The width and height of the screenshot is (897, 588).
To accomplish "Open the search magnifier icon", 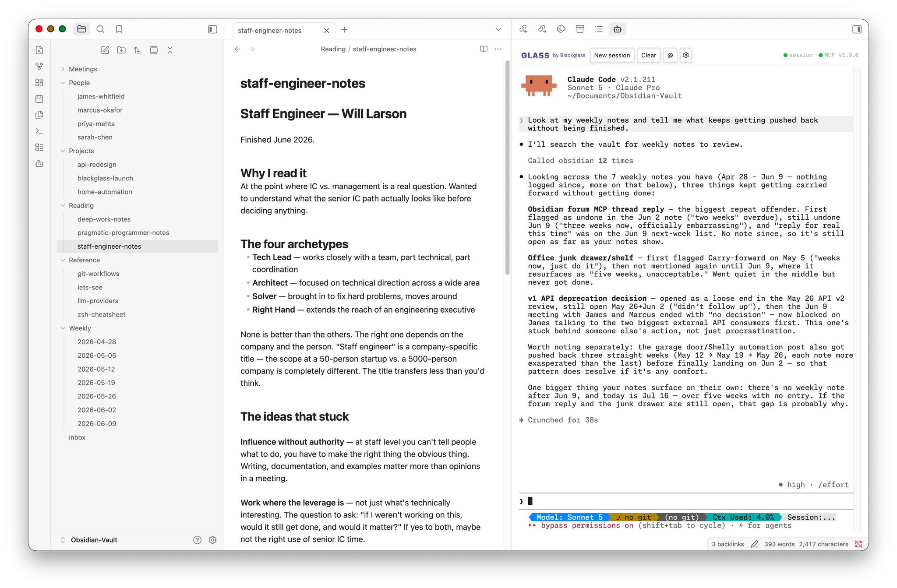I will tap(100, 29).
